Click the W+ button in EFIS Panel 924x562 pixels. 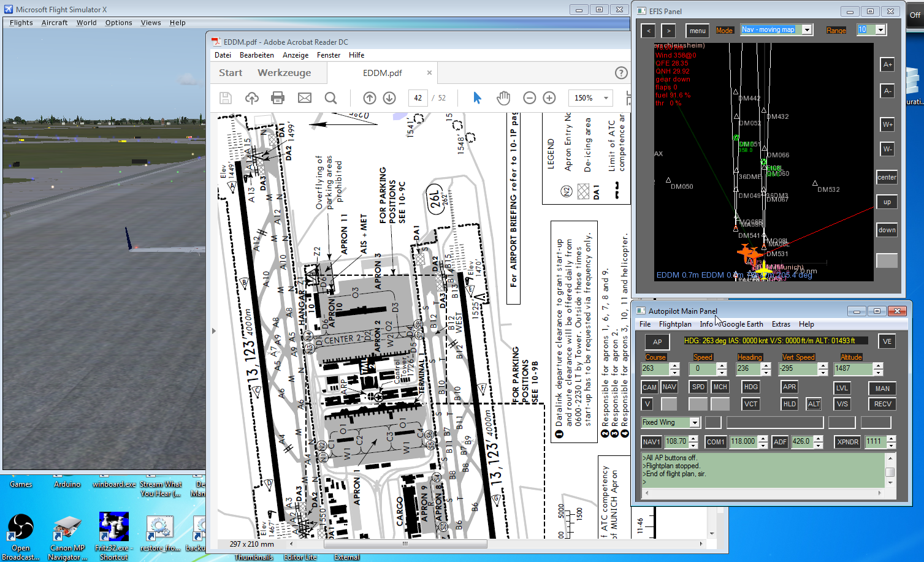pyautogui.click(x=887, y=124)
